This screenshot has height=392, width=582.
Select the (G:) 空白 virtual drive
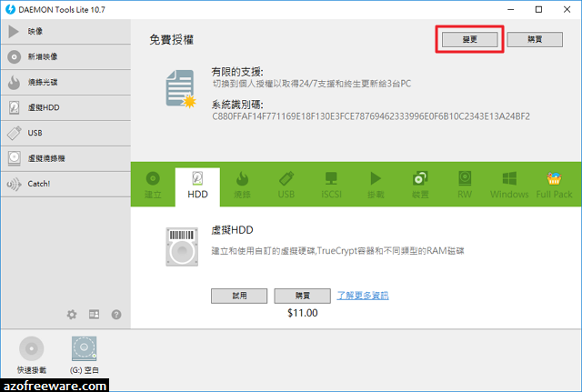pos(85,355)
